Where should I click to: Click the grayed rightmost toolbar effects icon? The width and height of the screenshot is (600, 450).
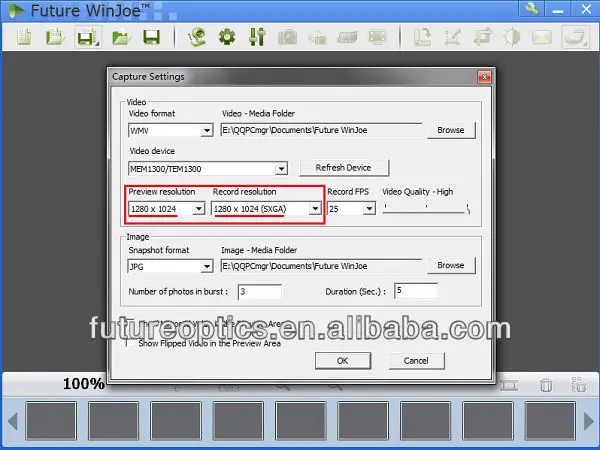click(x=575, y=37)
